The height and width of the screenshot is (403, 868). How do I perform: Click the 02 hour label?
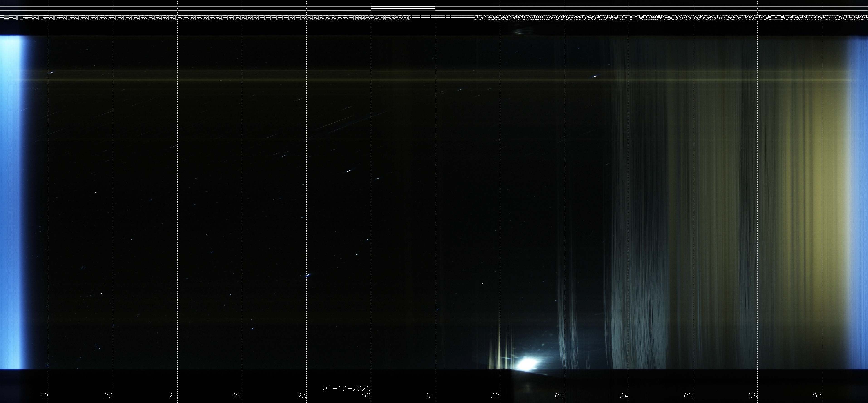(495, 396)
